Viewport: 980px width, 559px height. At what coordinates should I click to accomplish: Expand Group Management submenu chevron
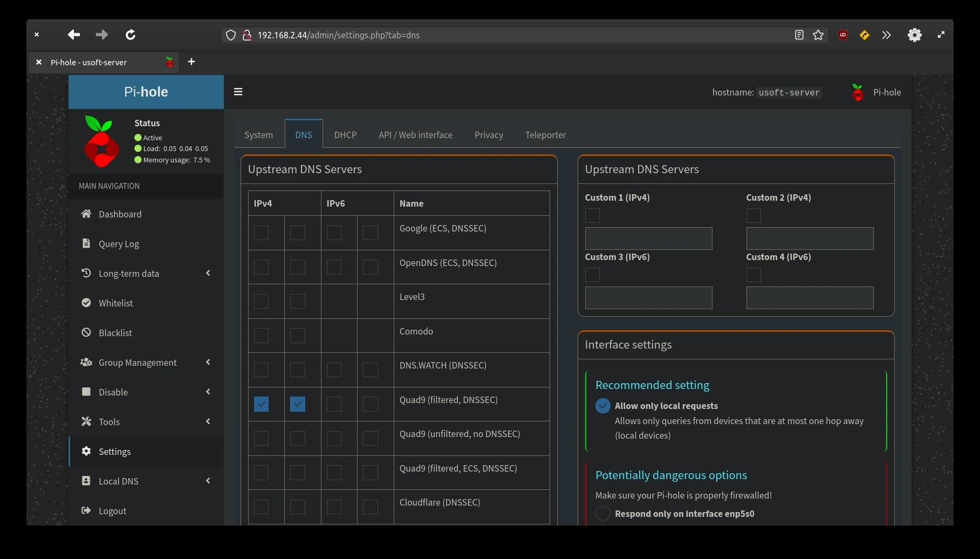208,362
